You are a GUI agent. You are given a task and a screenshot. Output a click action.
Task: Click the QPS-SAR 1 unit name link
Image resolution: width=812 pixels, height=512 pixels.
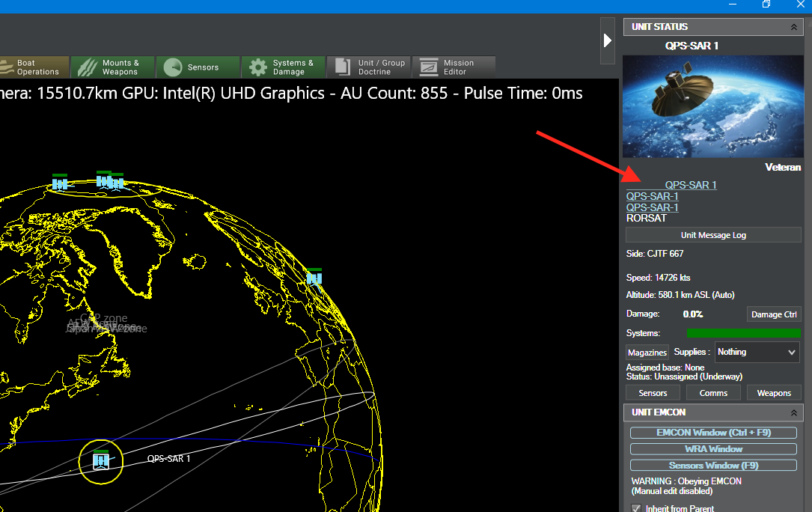tap(691, 185)
